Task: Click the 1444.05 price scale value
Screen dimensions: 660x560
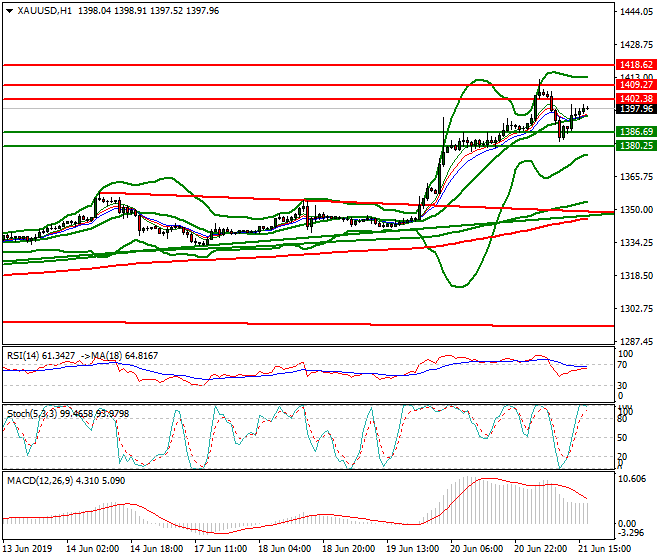Action: [637, 12]
